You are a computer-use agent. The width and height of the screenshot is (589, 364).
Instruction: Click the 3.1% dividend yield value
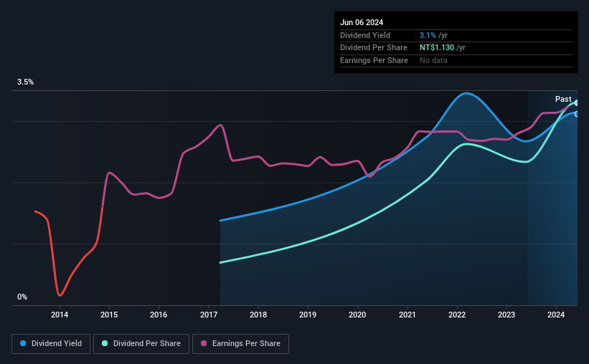tap(428, 35)
